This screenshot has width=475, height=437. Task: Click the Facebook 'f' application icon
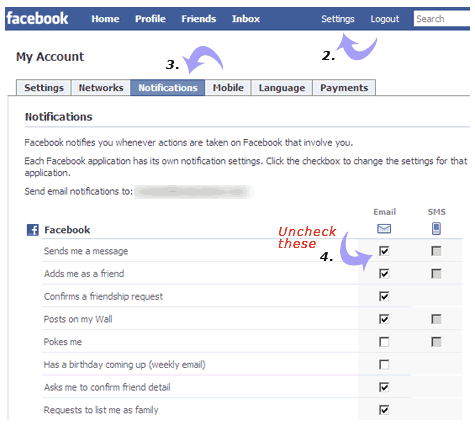[x=33, y=230]
